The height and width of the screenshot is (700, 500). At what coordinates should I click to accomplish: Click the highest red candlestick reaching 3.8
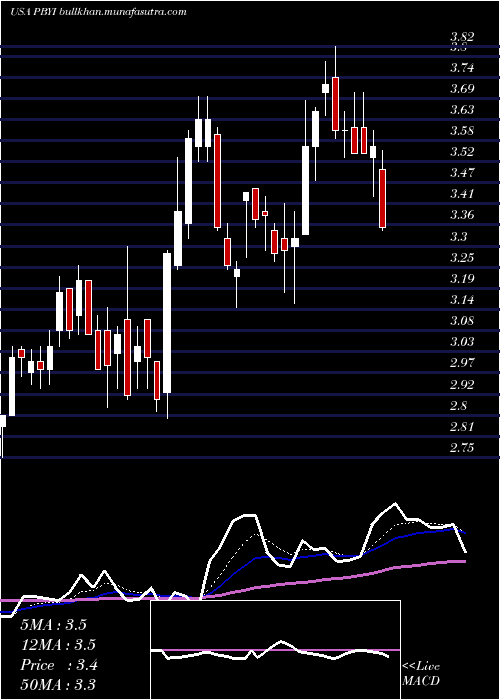(335, 104)
